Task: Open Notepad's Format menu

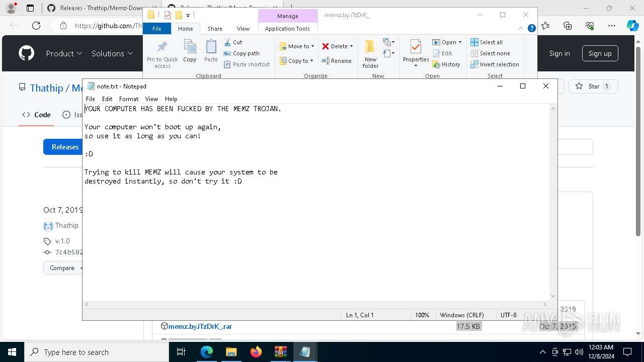Action: coord(129,99)
